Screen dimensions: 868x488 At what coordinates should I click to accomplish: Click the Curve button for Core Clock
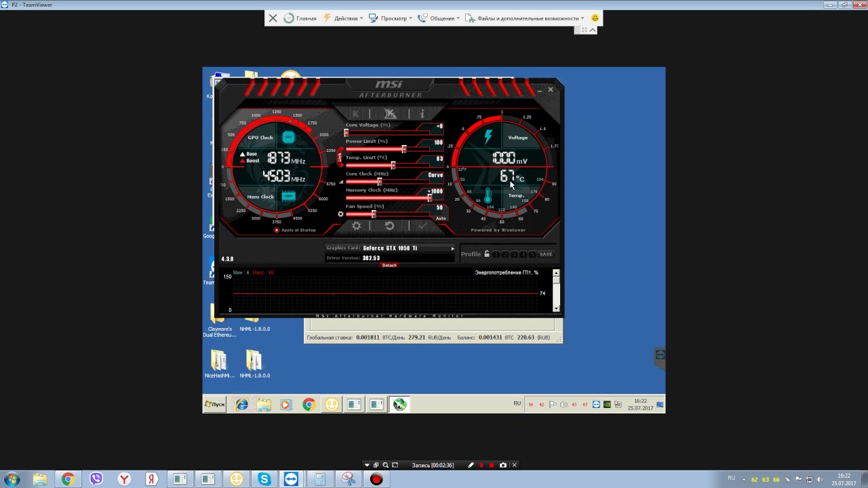[435, 175]
